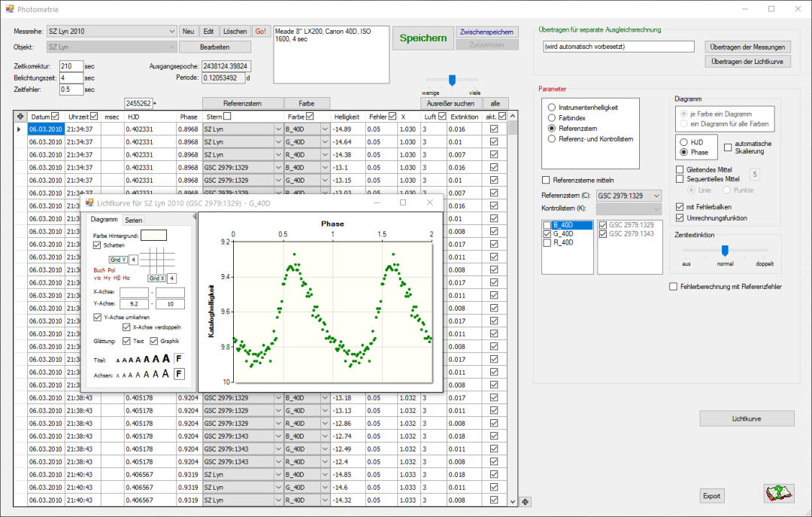Click the plus icon below the table scrollbar
Image resolution: width=812 pixels, height=517 pixels.
tap(525, 502)
